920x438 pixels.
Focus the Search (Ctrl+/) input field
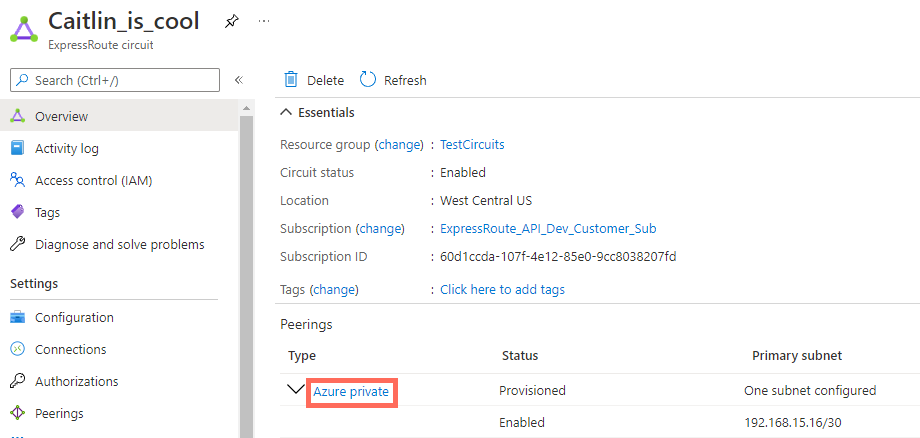tap(115, 80)
